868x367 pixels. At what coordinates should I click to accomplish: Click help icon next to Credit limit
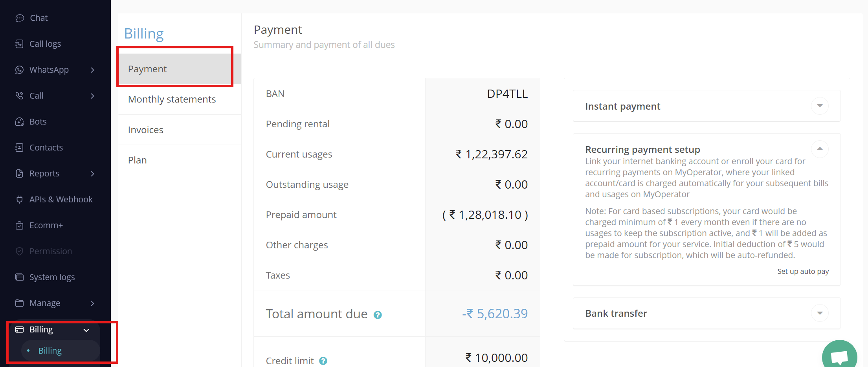(323, 361)
